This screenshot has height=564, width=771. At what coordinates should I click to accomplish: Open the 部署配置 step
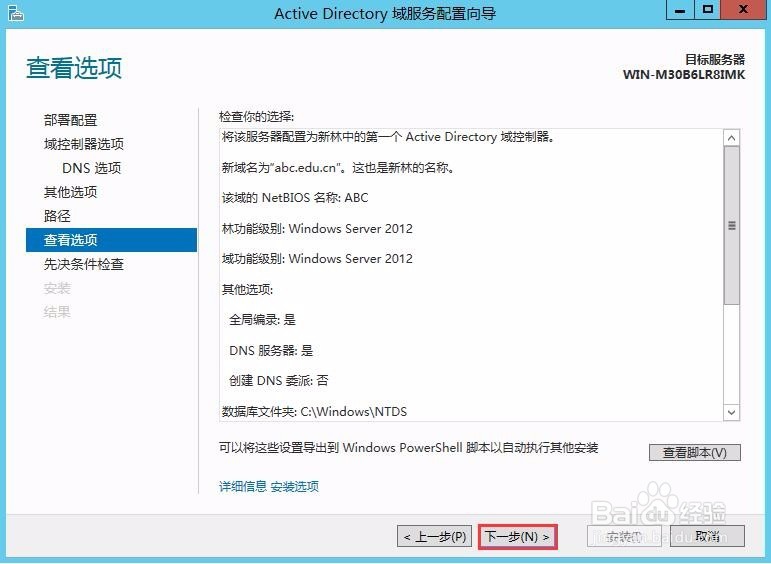[70, 120]
